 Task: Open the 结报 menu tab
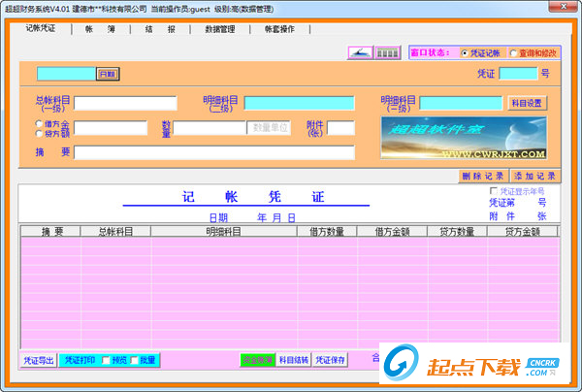(160, 29)
